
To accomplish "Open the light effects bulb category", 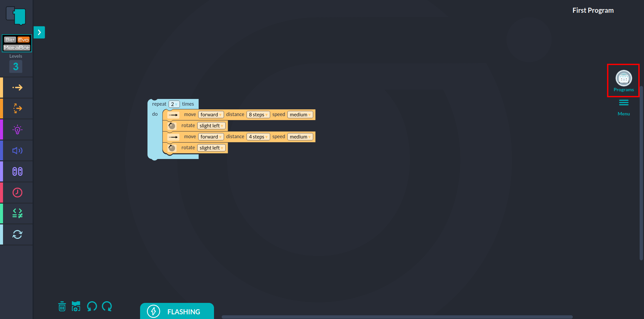I will [x=17, y=130].
